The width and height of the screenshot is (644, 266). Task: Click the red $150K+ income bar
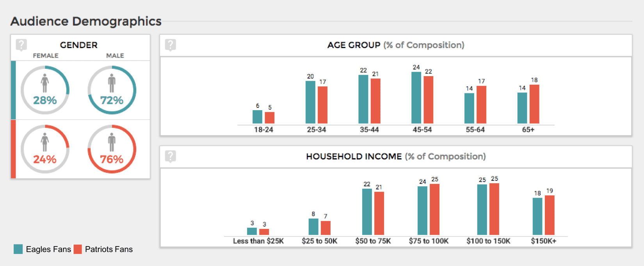coord(550,215)
